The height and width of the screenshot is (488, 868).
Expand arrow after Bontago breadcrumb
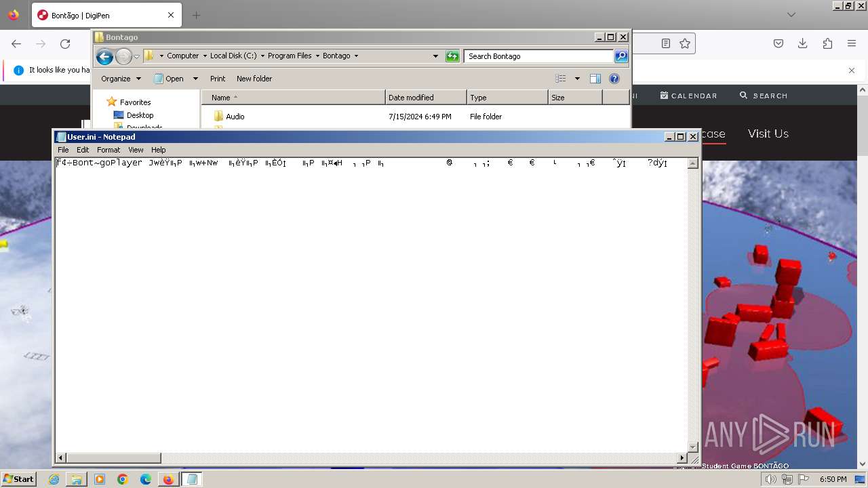[x=356, y=56]
